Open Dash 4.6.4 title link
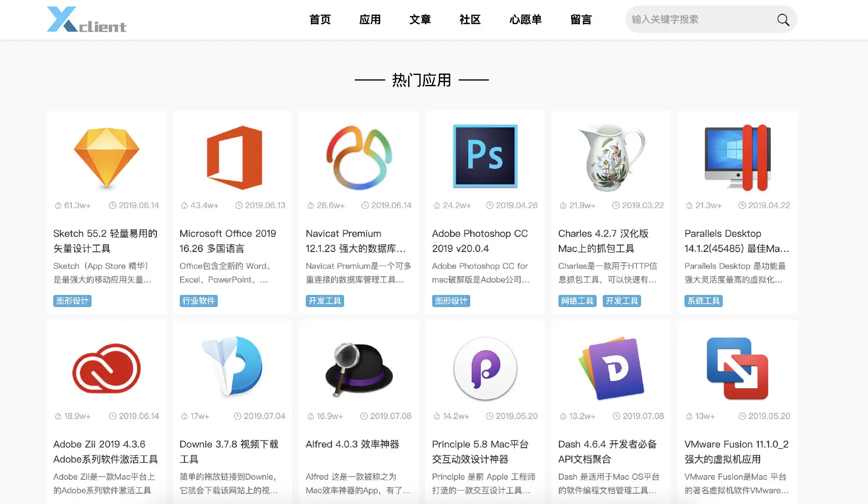 [607, 452]
